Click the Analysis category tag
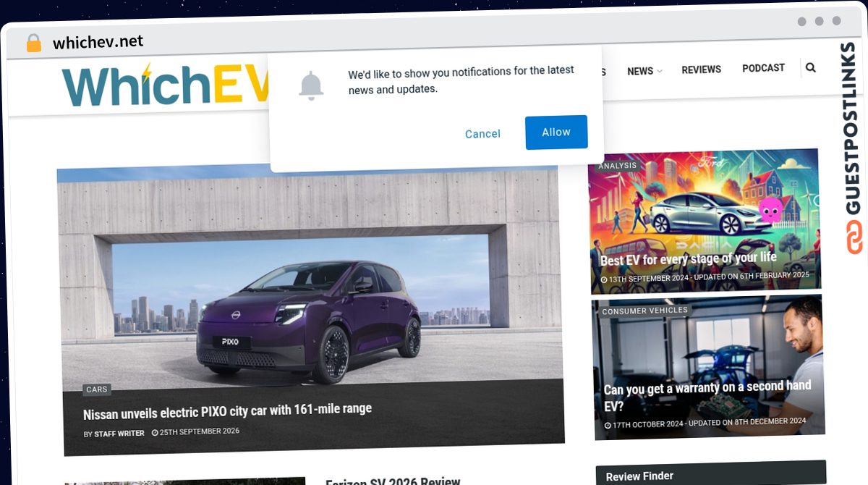Image resolution: width=868 pixels, height=485 pixels. (618, 165)
